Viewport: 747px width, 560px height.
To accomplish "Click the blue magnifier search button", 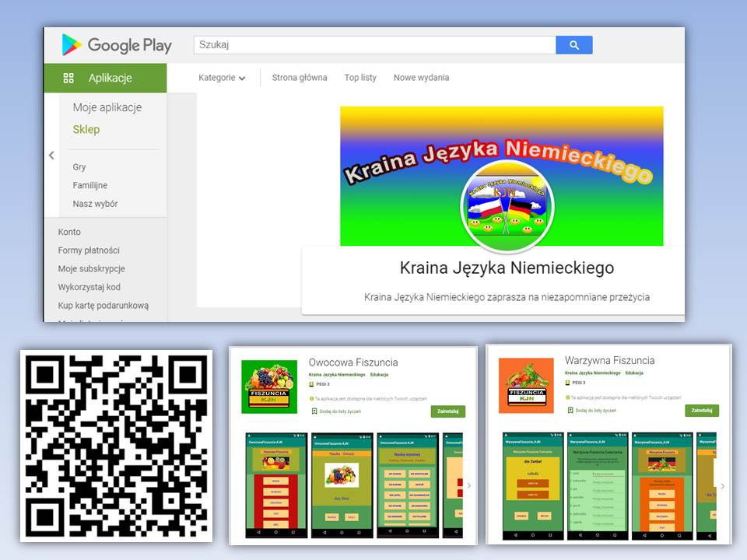I will [574, 45].
